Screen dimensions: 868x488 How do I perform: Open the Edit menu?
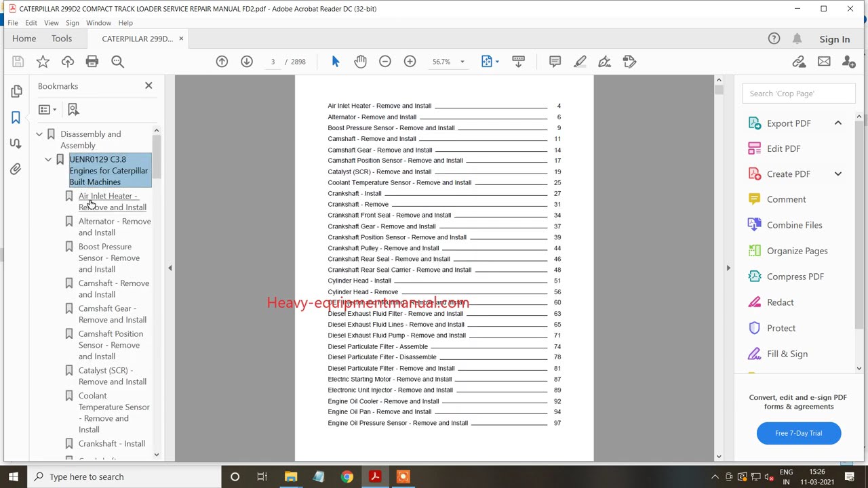tap(31, 23)
